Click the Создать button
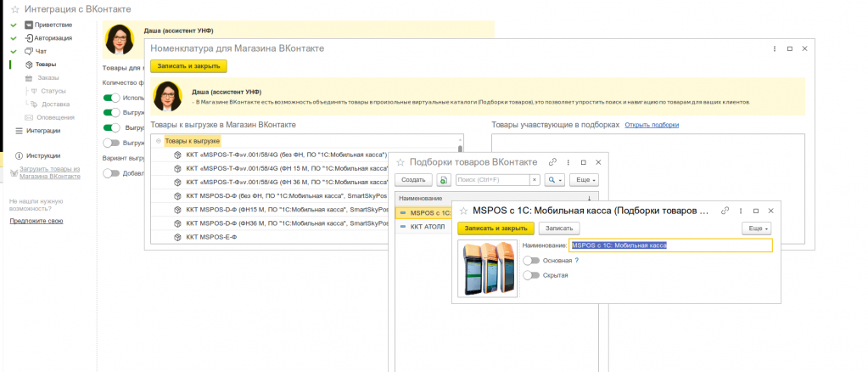This screenshot has height=372, width=868. coord(413,180)
